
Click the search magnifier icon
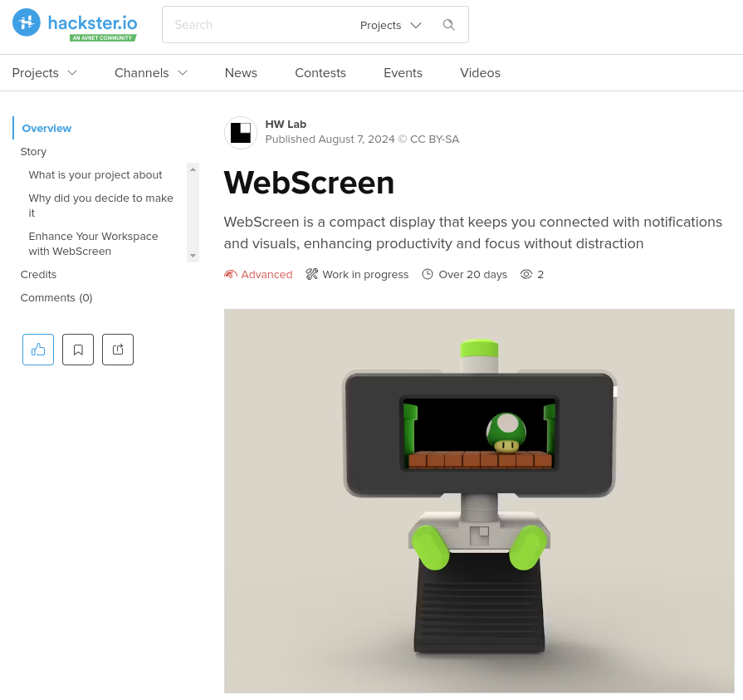[449, 25]
